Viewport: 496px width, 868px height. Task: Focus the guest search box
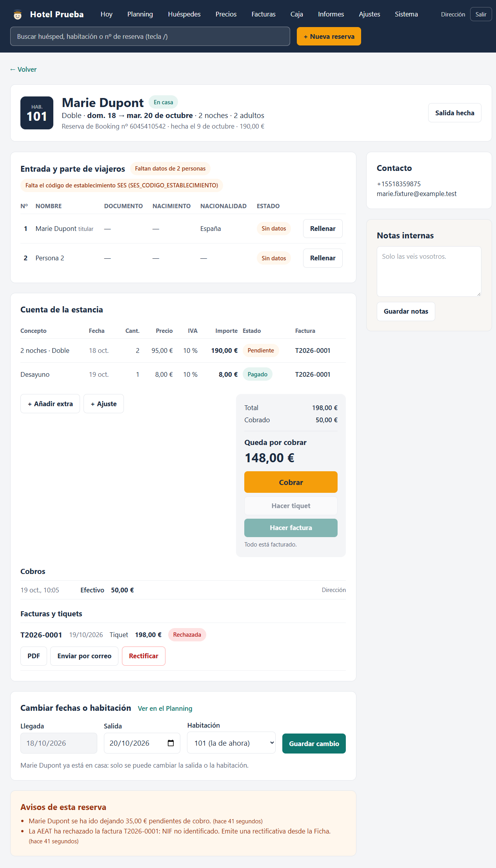coord(150,36)
